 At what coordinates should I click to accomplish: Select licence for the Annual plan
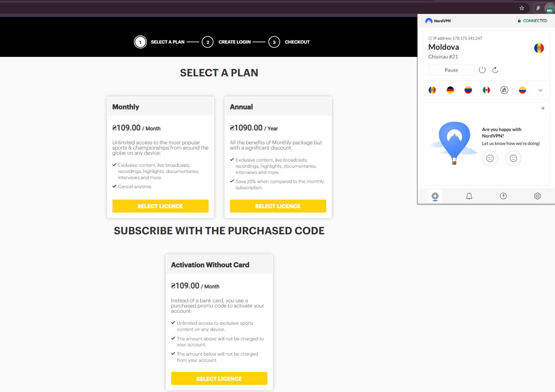click(x=278, y=206)
